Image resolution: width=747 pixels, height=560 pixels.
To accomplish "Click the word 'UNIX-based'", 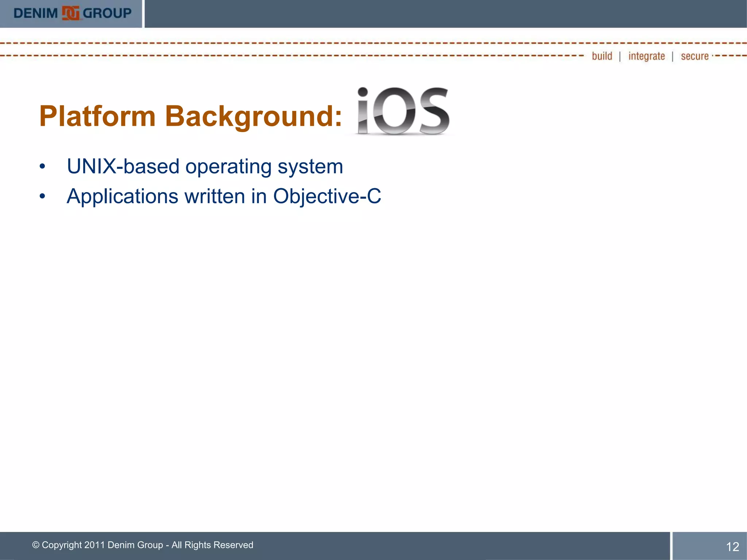I will point(123,167).
